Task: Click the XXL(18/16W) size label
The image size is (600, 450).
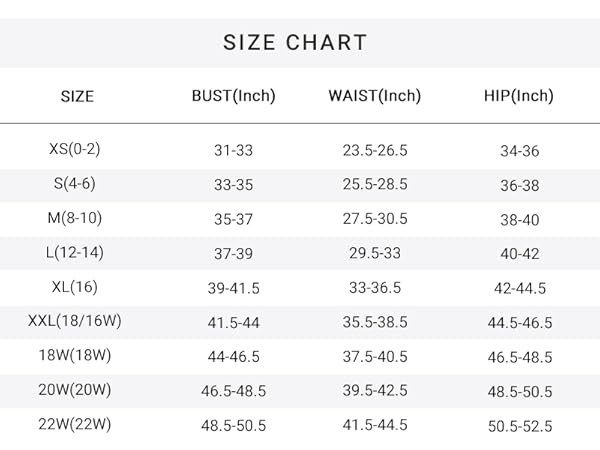Action: point(75,321)
